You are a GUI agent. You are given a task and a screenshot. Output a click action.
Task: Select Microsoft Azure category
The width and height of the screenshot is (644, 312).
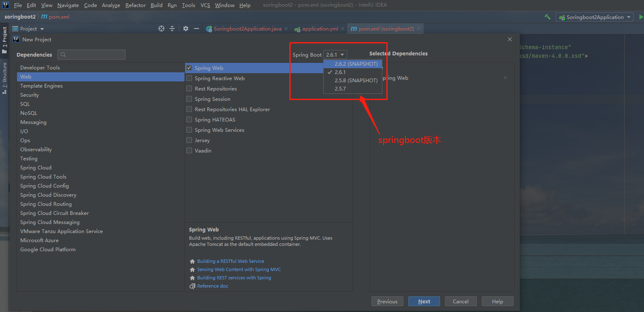point(101,240)
